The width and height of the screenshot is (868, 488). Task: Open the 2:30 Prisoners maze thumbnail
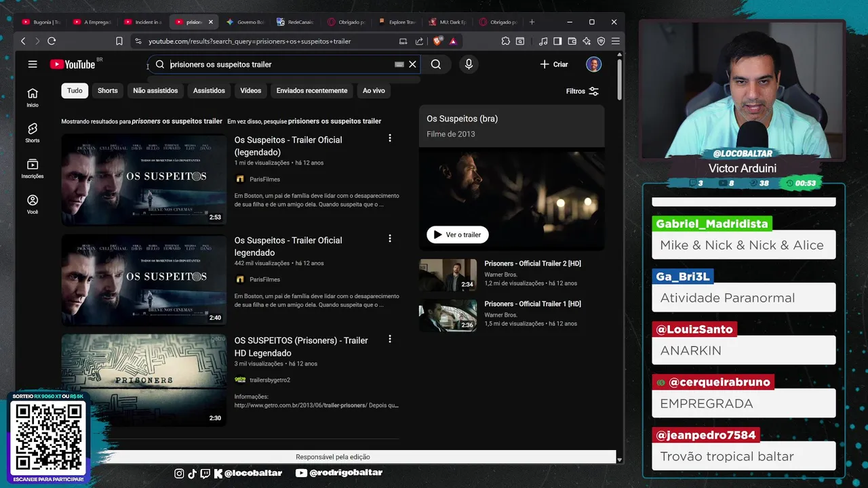point(144,380)
